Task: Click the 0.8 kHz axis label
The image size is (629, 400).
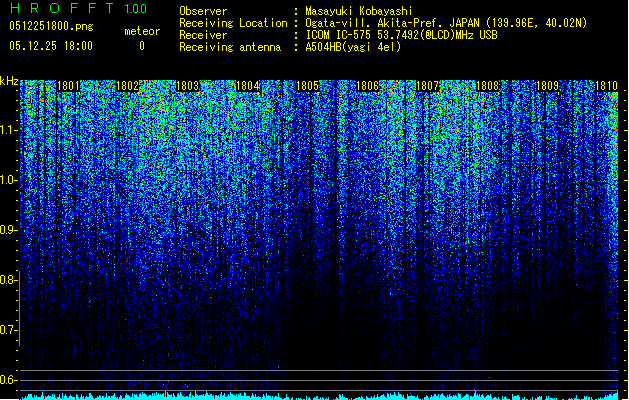Action: click(8, 280)
